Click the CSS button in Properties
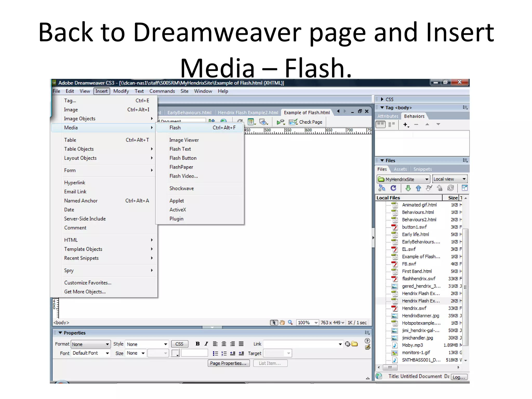 (x=179, y=344)
